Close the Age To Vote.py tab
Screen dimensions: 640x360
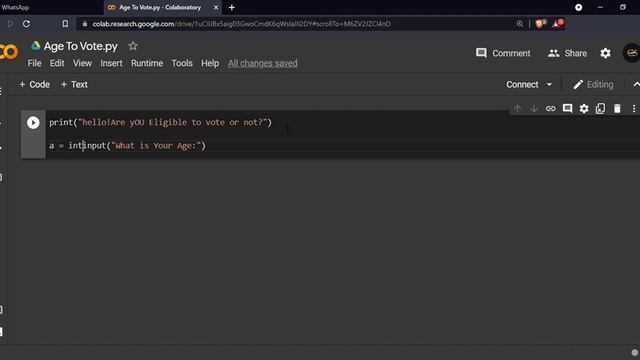pos(216,7)
